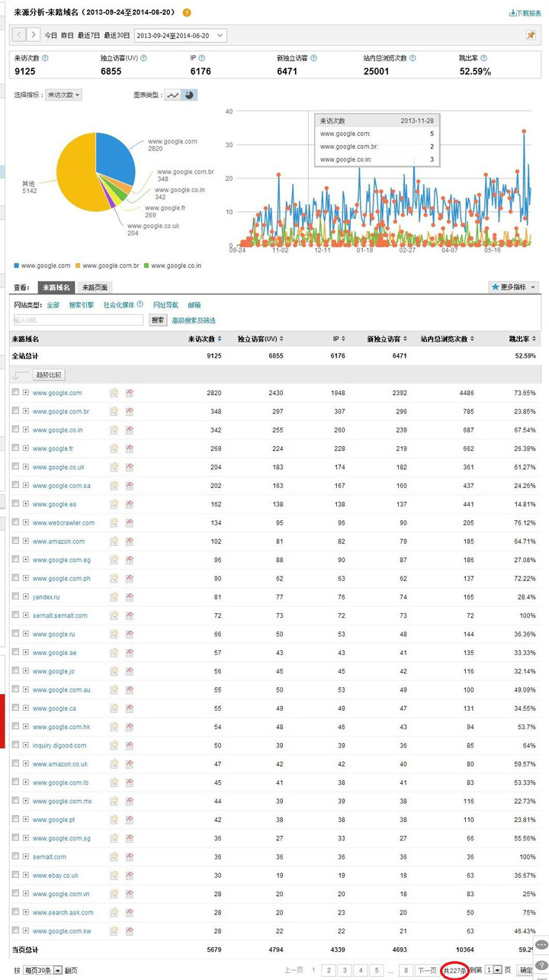Click the pin icon in the date toolbar
The width and height of the screenshot is (549, 980).
[531, 36]
